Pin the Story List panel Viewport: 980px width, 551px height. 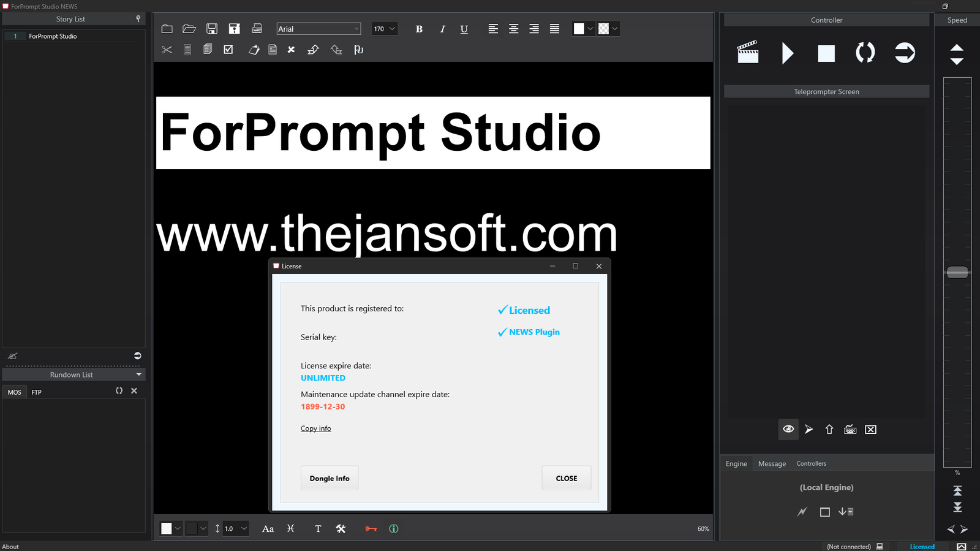[x=138, y=19]
